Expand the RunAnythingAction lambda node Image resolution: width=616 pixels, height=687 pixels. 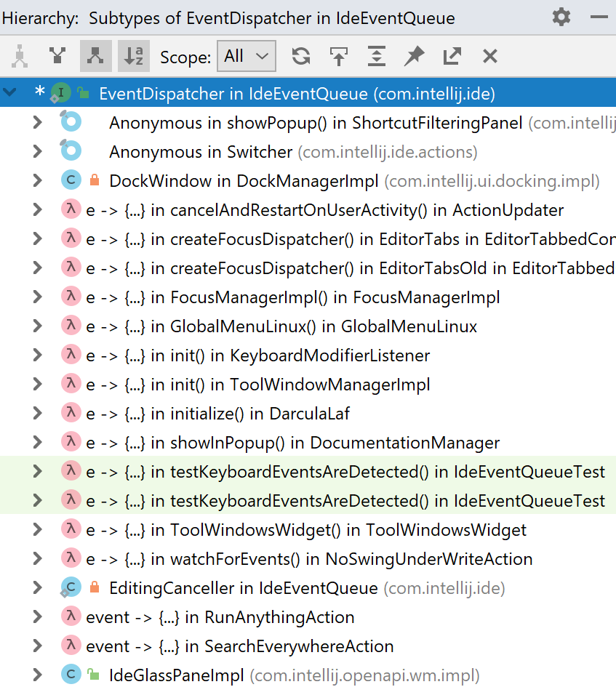(38, 616)
